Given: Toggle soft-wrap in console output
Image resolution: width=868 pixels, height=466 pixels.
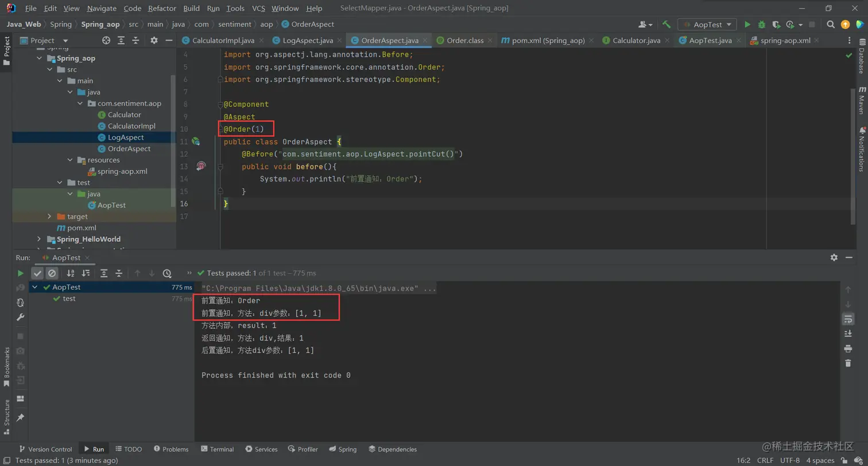Looking at the screenshot, I should click(848, 319).
